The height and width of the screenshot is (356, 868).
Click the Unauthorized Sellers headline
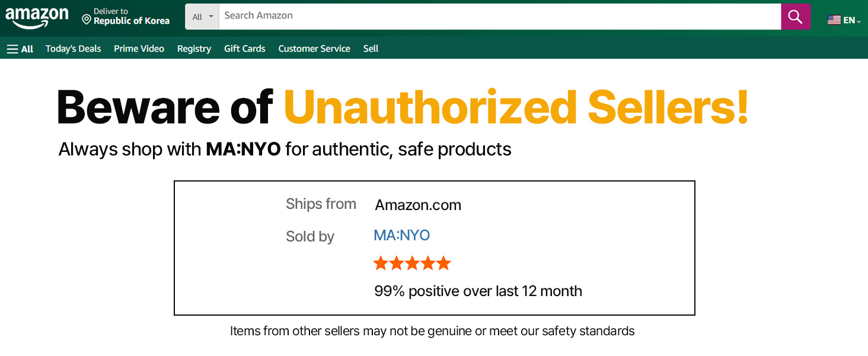click(515, 107)
